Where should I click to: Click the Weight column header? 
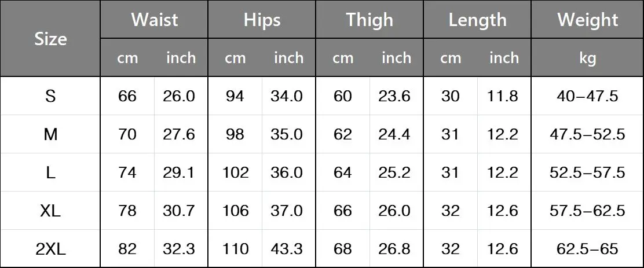tap(587, 20)
